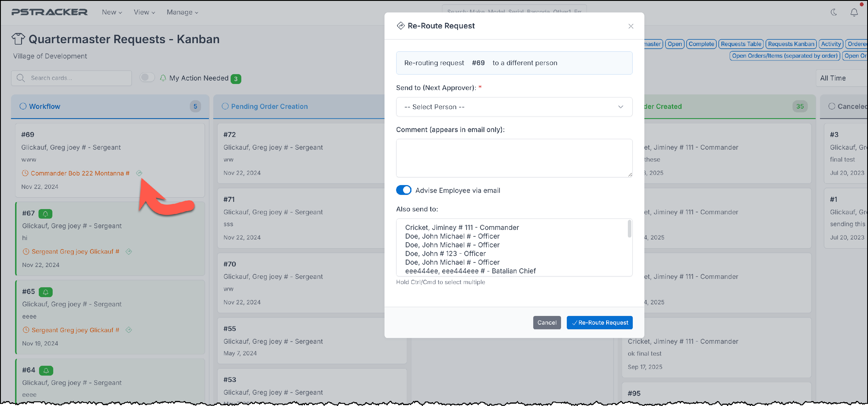Screen dimensions: 868x406
Task: Click the re-route icon on card #69
Action: click(x=139, y=173)
